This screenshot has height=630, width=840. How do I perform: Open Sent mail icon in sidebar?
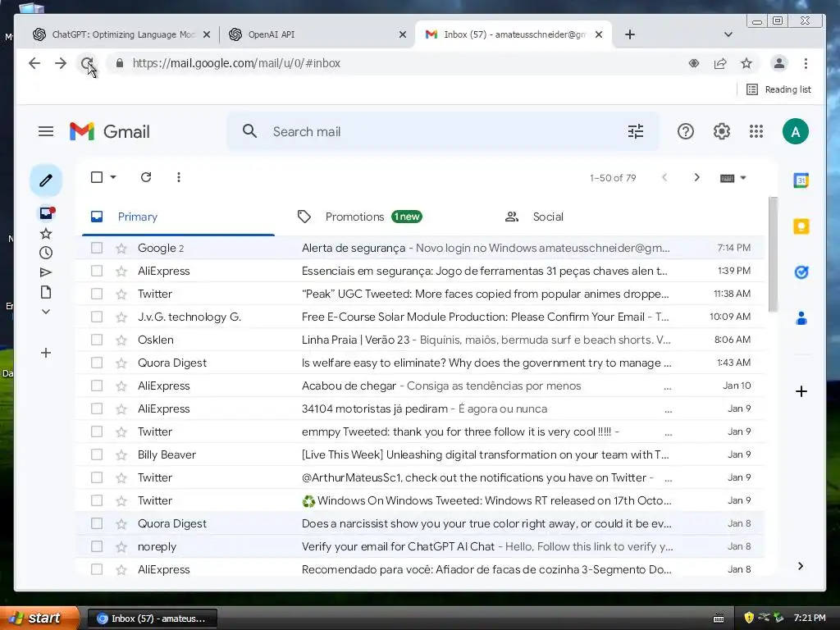coord(46,272)
